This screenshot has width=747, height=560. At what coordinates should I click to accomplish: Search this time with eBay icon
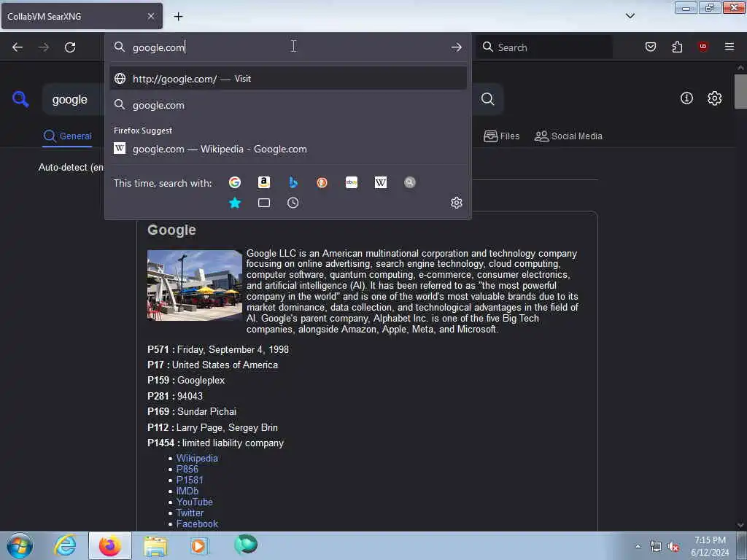click(x=352, y=182)
